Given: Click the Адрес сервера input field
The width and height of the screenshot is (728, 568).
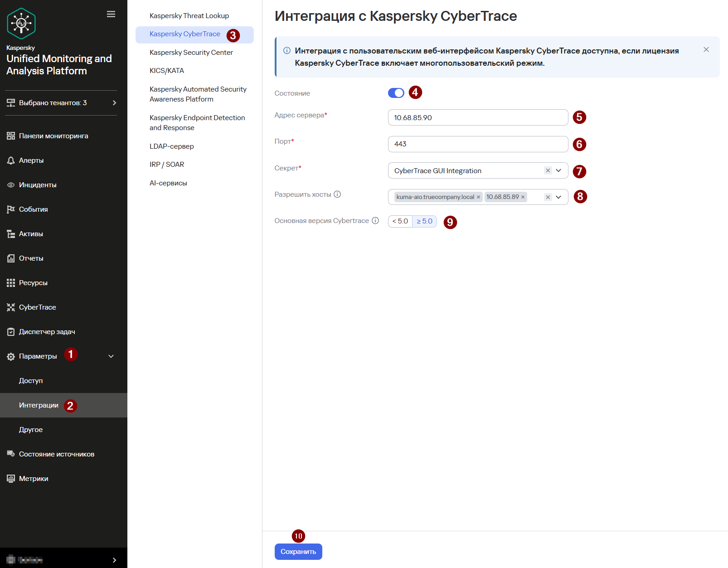Looking at the screenshot, I should click(x=478, y=117).
